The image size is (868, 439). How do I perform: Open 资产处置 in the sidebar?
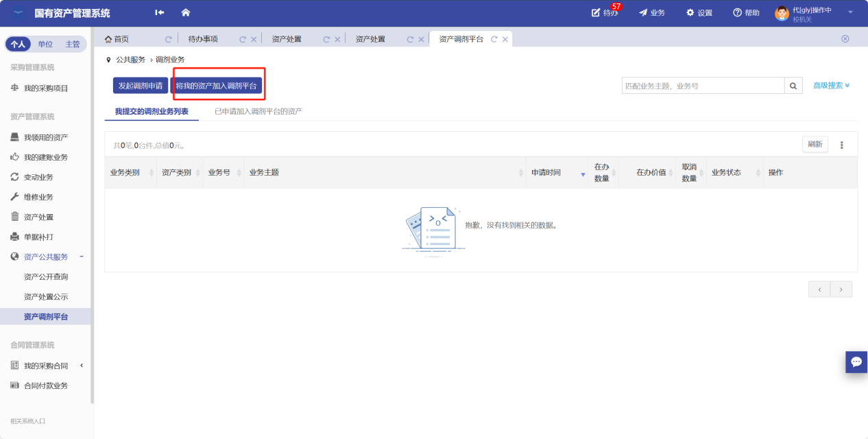(38, 217)
